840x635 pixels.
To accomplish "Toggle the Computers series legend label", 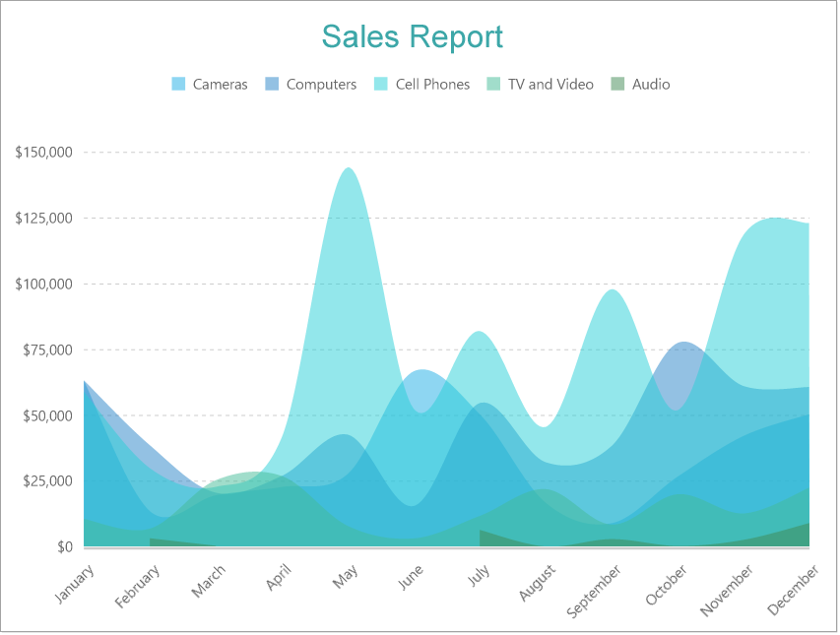I will pos(321,85).
